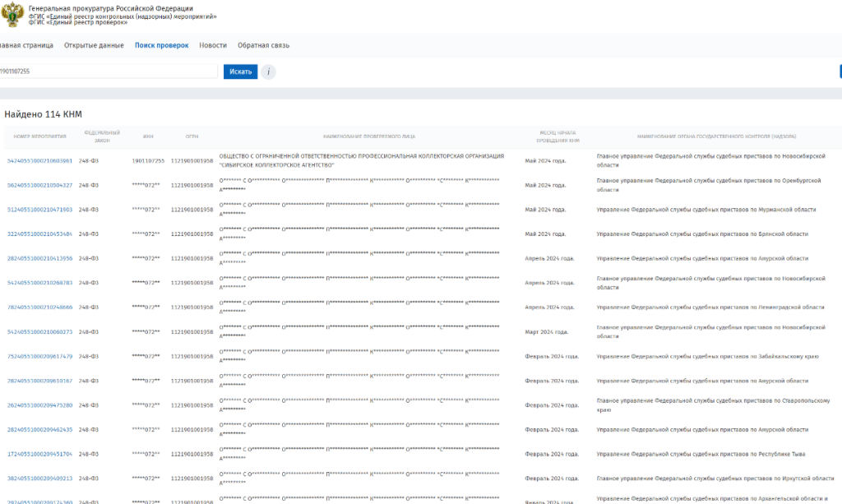Open inspection record 17240551000209451704
Viewport: 842px width, 504px height.
pyautogui.click(x=39, y=454)
